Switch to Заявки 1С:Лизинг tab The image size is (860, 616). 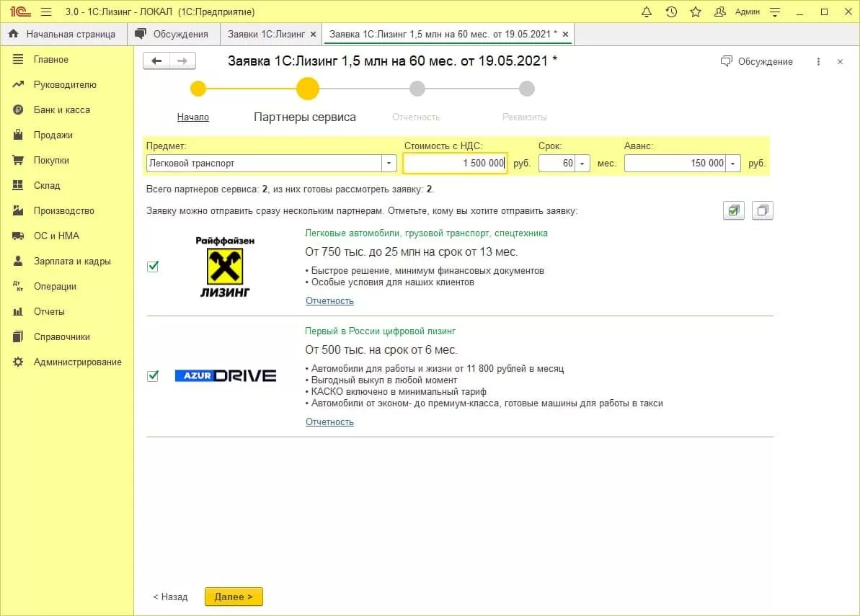coord(266,34)
